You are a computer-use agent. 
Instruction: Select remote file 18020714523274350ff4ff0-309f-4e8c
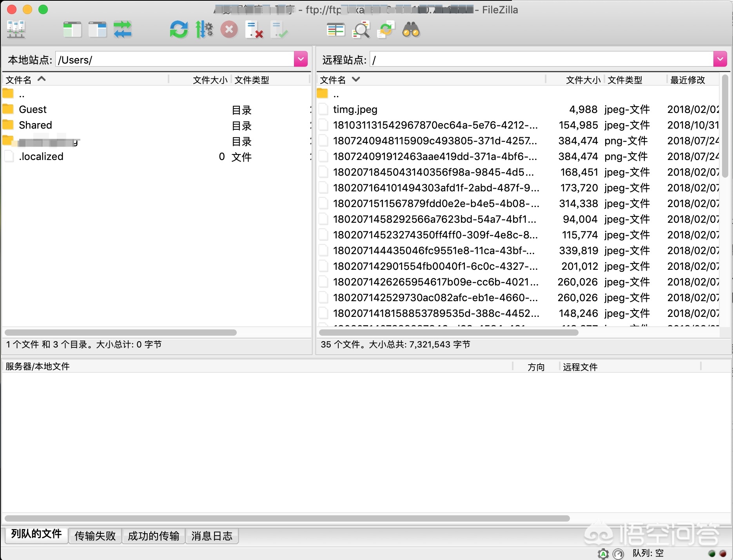coord(518,235)
